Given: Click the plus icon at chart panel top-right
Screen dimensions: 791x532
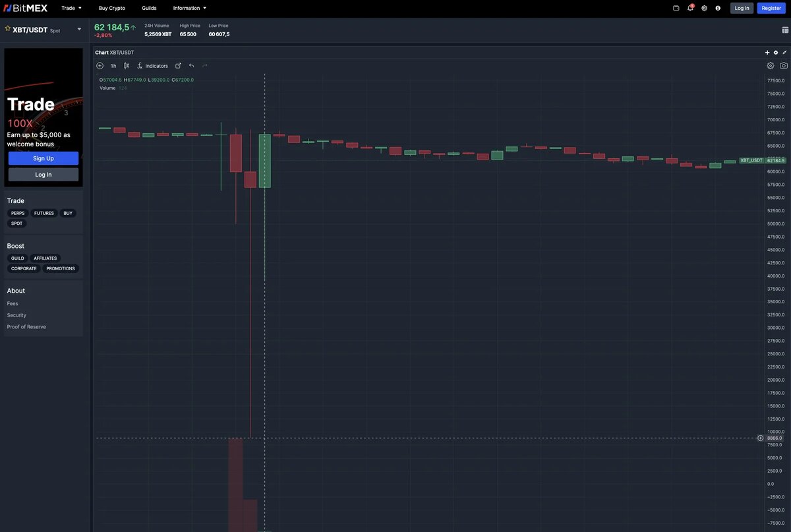Looking at the screenshot, I should point(767,52).
